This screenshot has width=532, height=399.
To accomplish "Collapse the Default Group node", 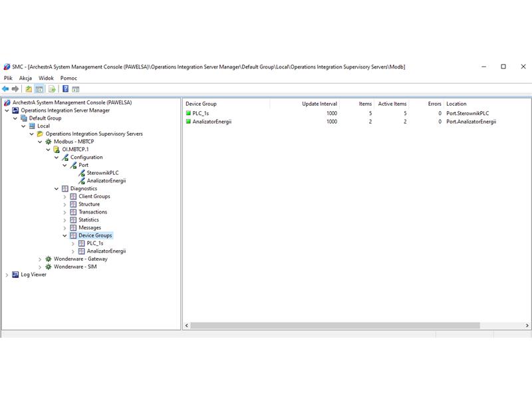I will (x=15, y=118).
